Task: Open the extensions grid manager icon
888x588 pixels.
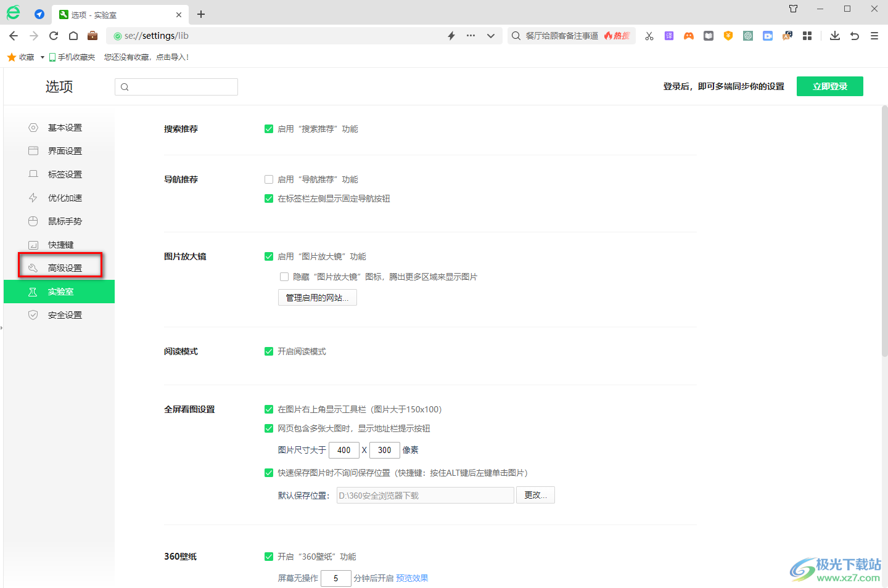Action: click(x=807, y=36)
